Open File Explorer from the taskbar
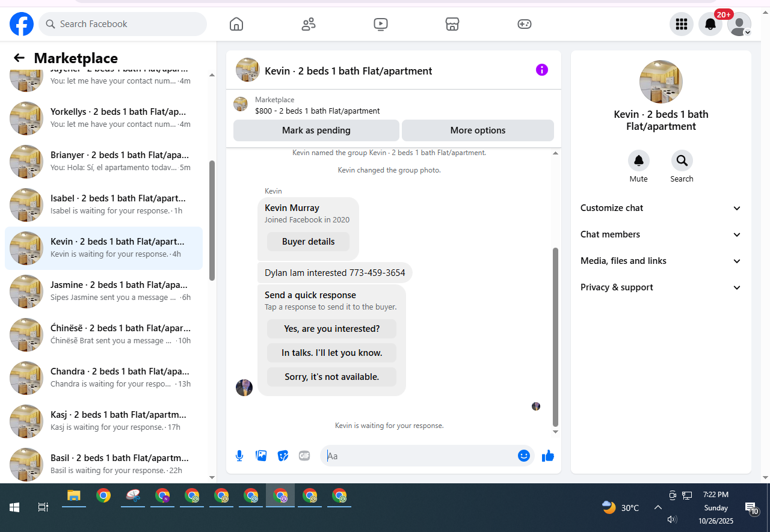The width and height of the screenshot is (770, 532). click(x=74, y=496)
